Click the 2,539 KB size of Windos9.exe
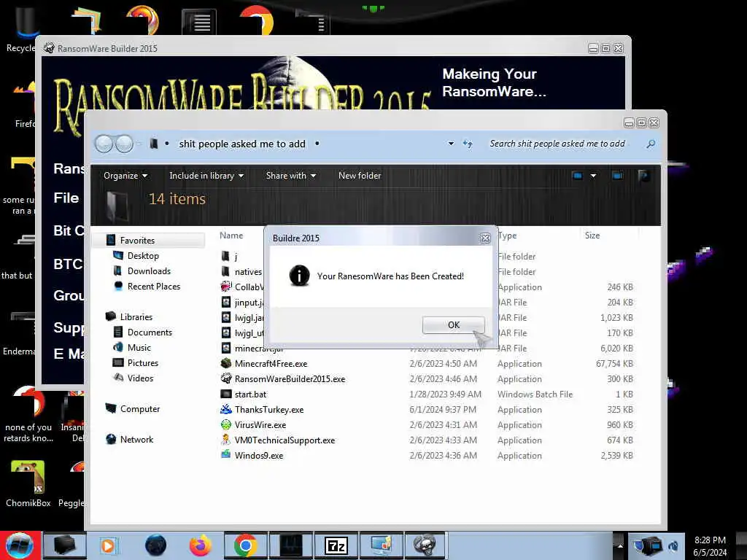The image size is (747, 560). (617, 455)
